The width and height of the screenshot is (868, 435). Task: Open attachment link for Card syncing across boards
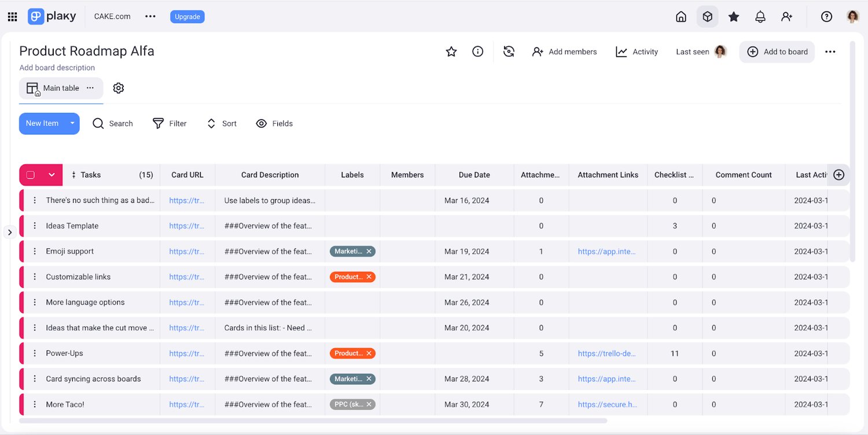pos(607,379)
